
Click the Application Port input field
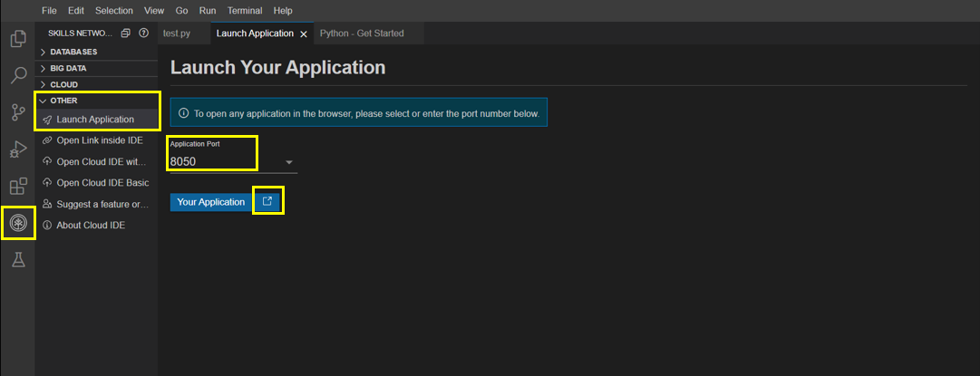click(222, 161)
